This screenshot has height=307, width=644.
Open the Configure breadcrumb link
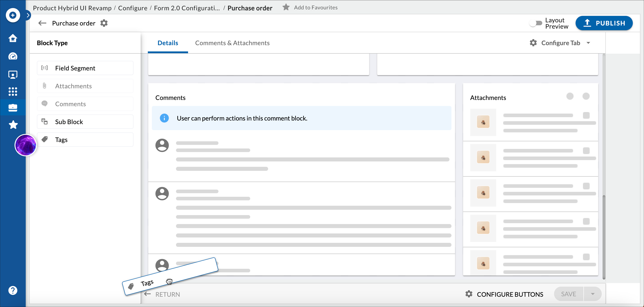pos(133,8)
